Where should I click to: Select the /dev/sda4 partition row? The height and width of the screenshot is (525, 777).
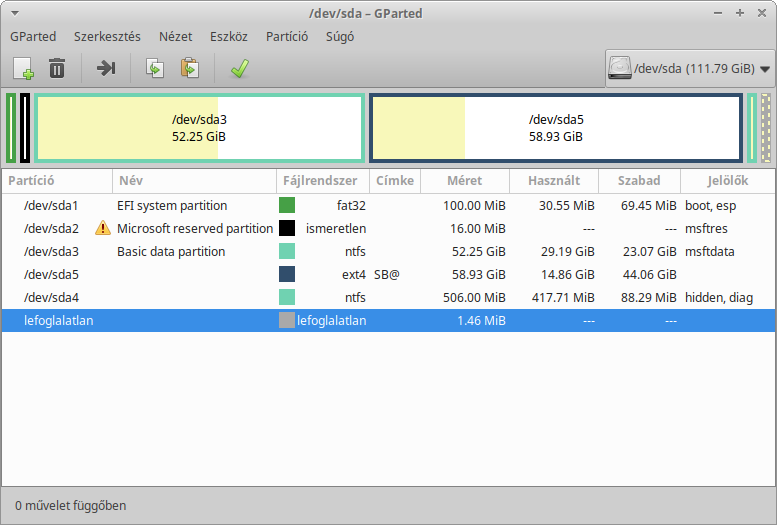[x=388, y=297]
